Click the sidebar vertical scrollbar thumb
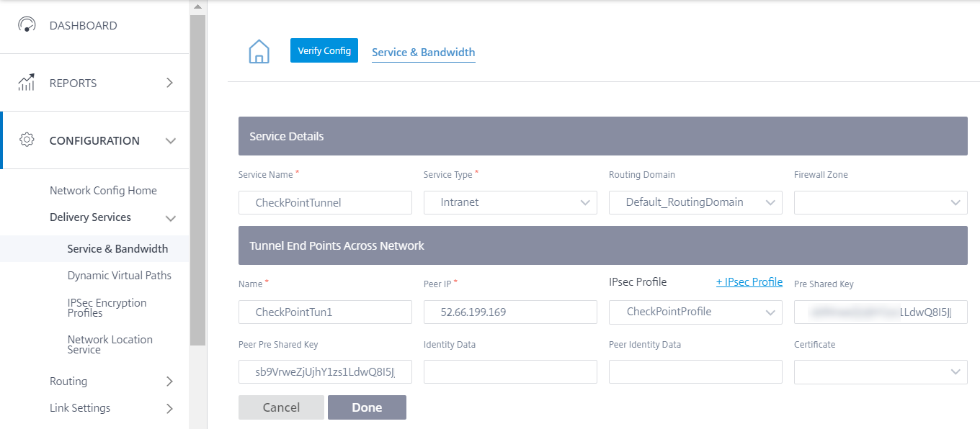This screenshot has width=980, height=429. 197,180
